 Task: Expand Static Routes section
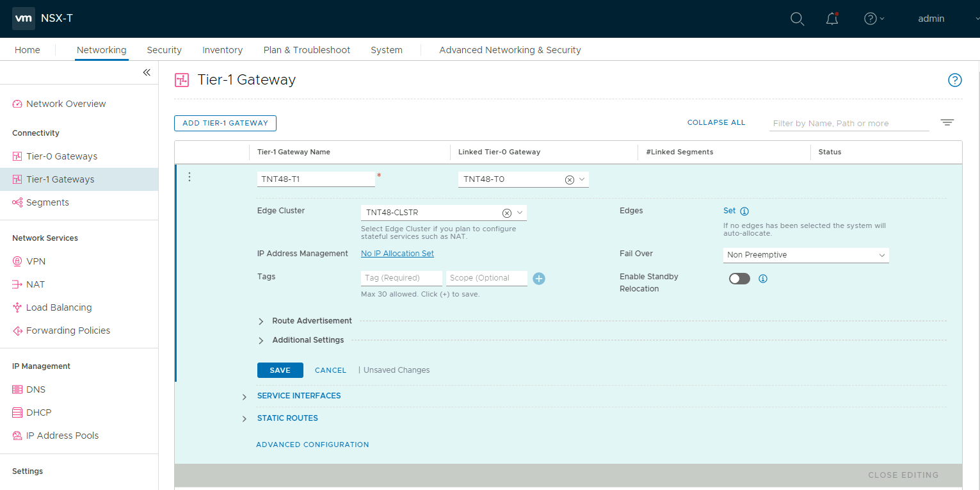(245, 419)
